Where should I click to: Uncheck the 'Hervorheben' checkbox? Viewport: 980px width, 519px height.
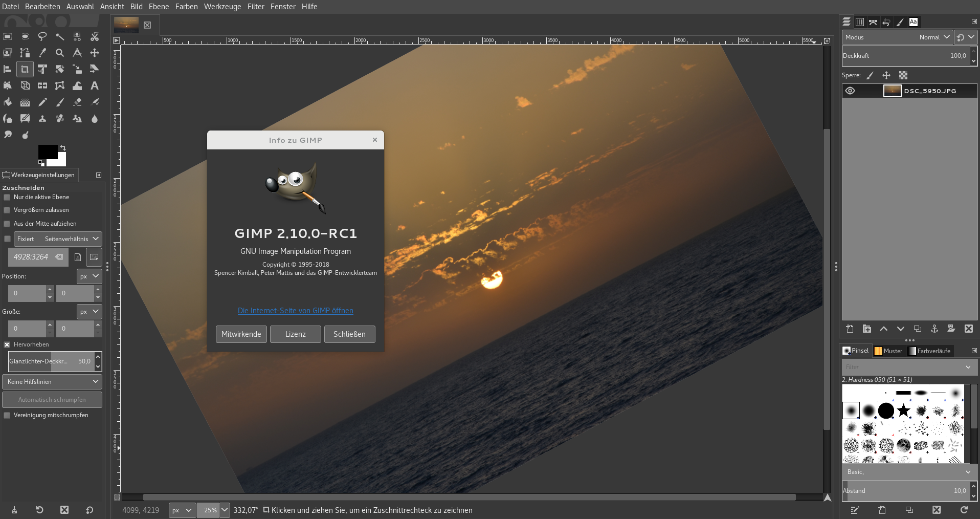point(7,344)
